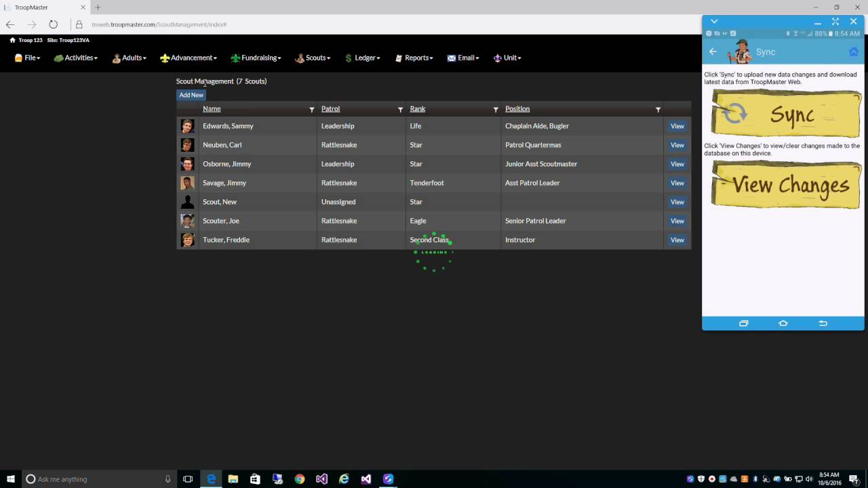The image size is (868, 488).
Task: Click Sammy Edwards' photo thumbnail
Action: click(188, 126)
